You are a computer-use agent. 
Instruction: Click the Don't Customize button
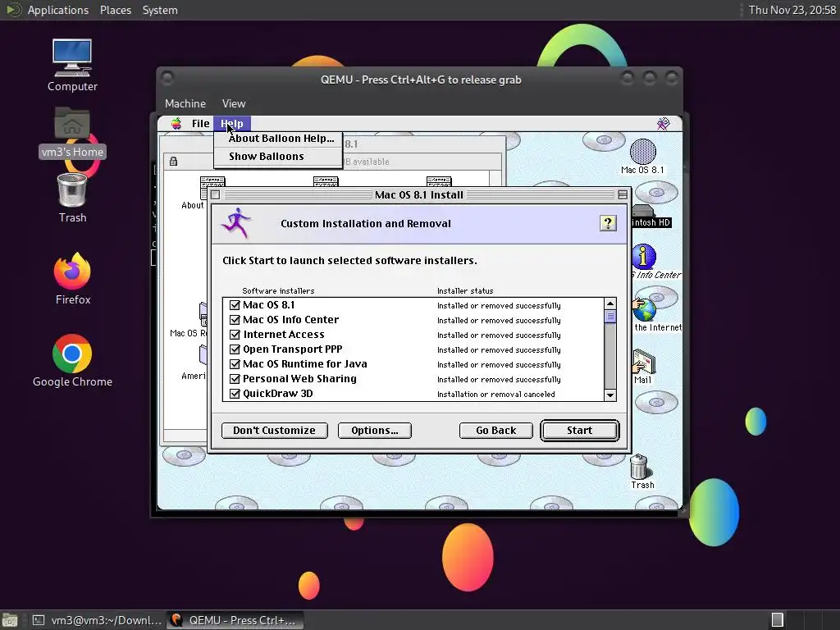pos(274,430)
